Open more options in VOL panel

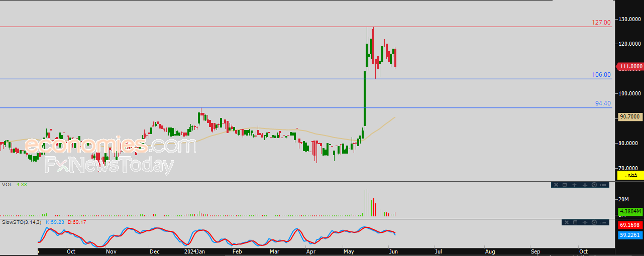tap(603, 185)
